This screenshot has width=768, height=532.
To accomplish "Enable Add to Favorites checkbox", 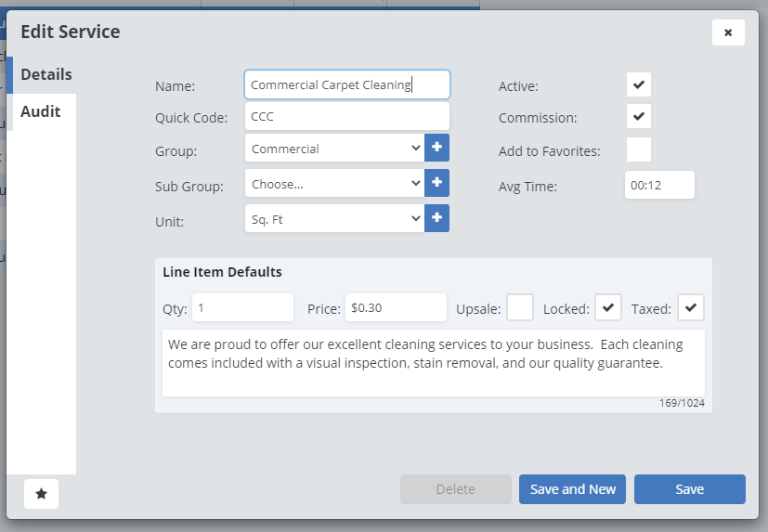I will [639, 149].
